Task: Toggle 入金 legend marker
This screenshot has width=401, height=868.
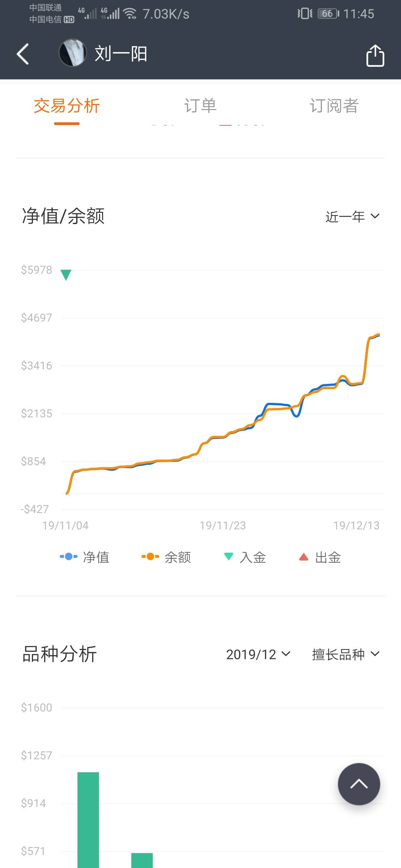Action: point(245,557)
